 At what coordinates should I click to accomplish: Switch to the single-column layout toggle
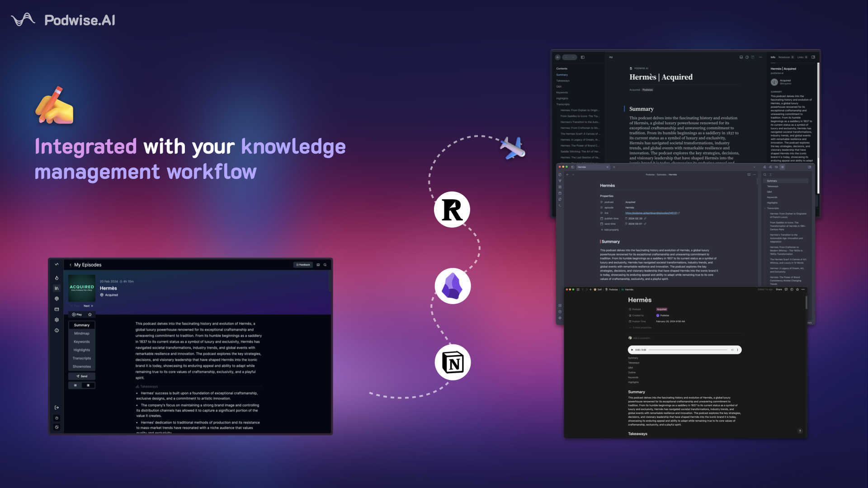75,385
